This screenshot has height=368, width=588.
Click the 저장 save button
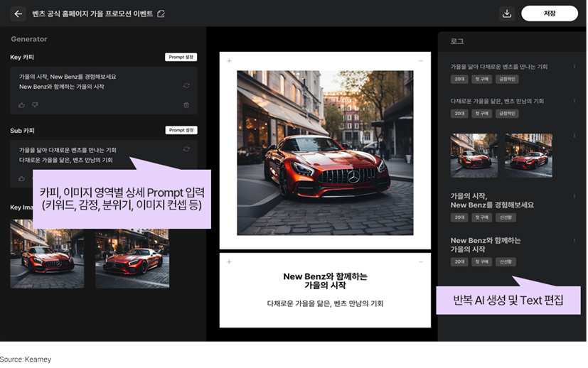[550, 13]
